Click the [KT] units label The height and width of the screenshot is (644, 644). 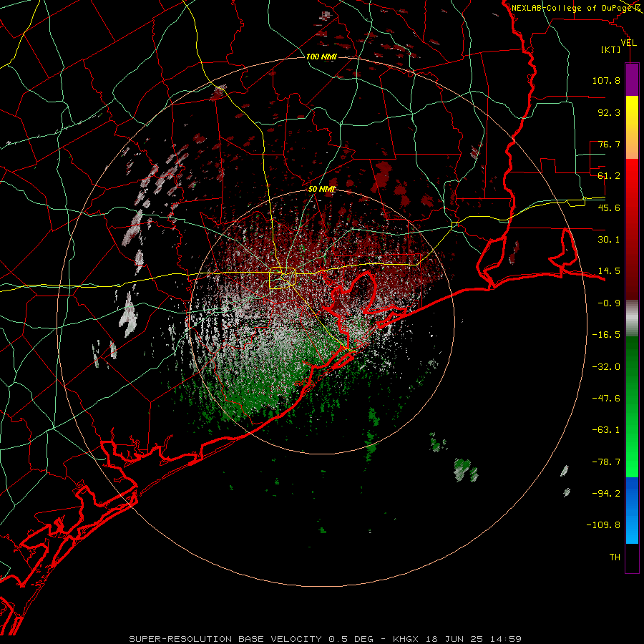click(x=610, y=49)
